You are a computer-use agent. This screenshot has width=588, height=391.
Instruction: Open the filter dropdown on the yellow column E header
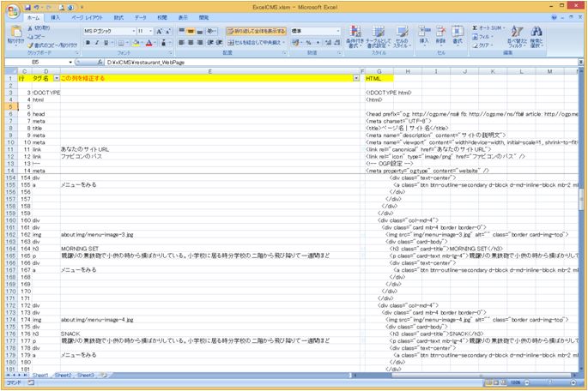tap(356, 78)
